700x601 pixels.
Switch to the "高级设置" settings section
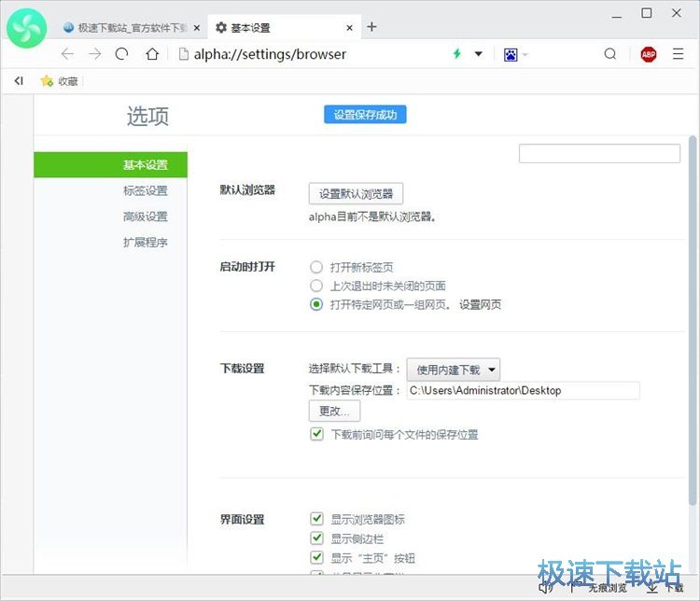click(x=145, y=217)
